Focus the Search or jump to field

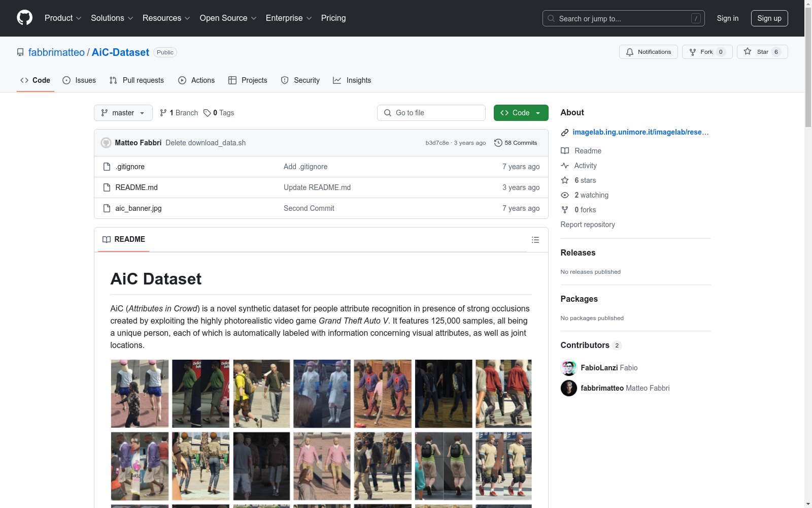point(623,18)
